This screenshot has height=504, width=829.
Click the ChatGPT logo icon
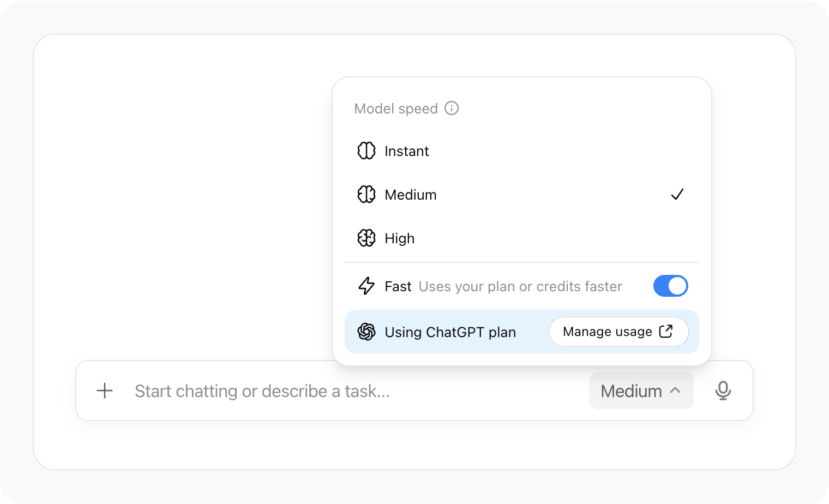point(367,332)
